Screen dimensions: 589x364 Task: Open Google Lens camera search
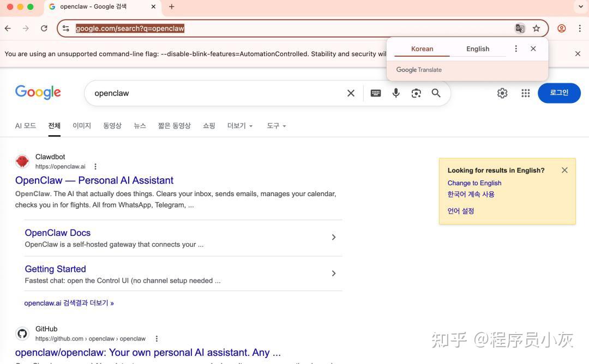[x=416, y=93]
